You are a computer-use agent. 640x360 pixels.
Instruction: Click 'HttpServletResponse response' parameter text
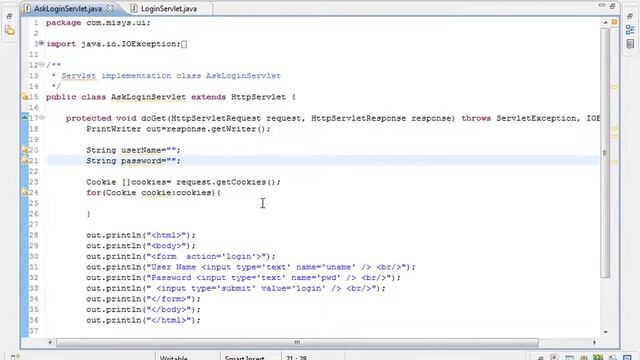[382, 118]
